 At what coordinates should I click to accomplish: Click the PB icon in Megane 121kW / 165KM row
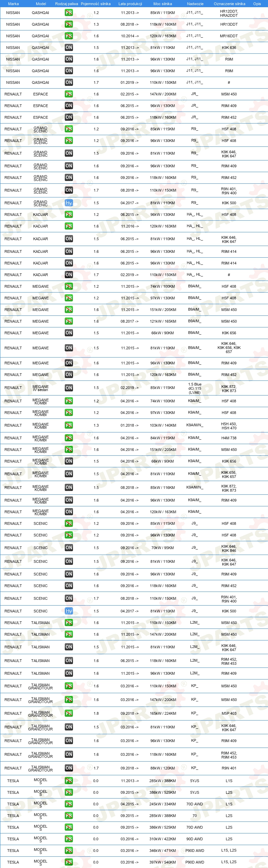click(69, 321)
